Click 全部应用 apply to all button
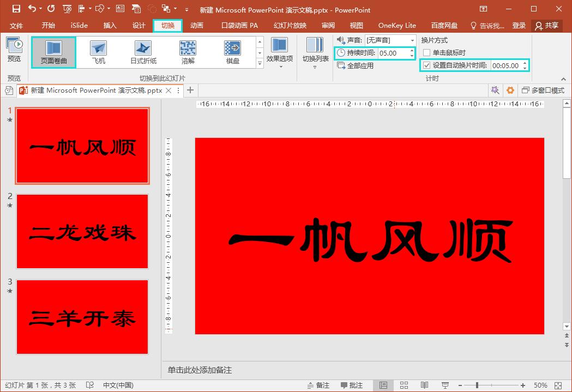Image resolution: width=572 pixels, height=392 pixels. (x=356, y=65)
